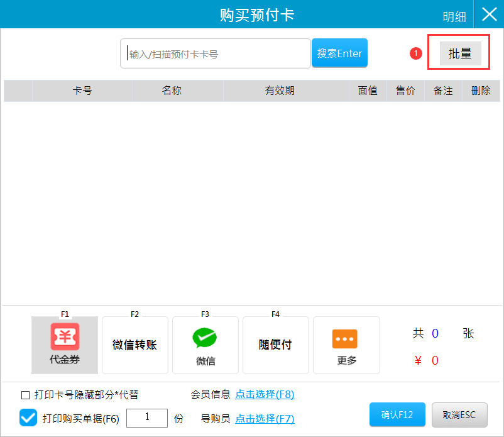Click 确认F12 to confirm purchase
This screenshot has height=437, width=504.
[397, 415]
